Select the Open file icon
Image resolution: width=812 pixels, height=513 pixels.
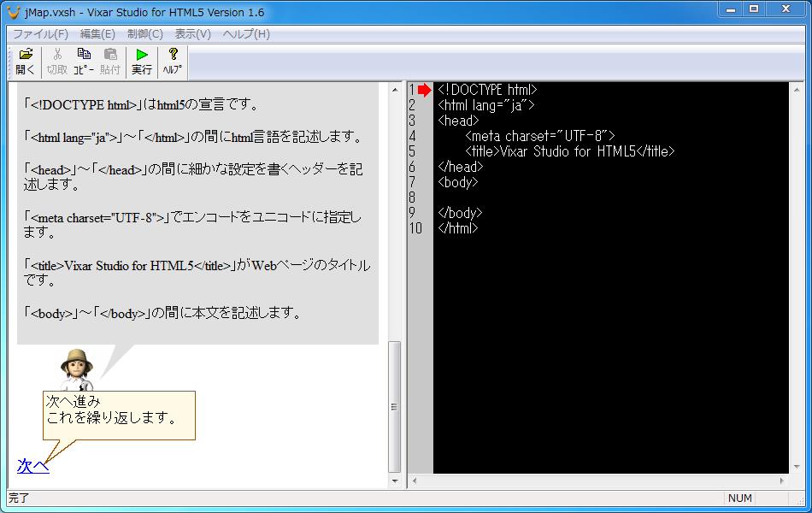point(25,60)
